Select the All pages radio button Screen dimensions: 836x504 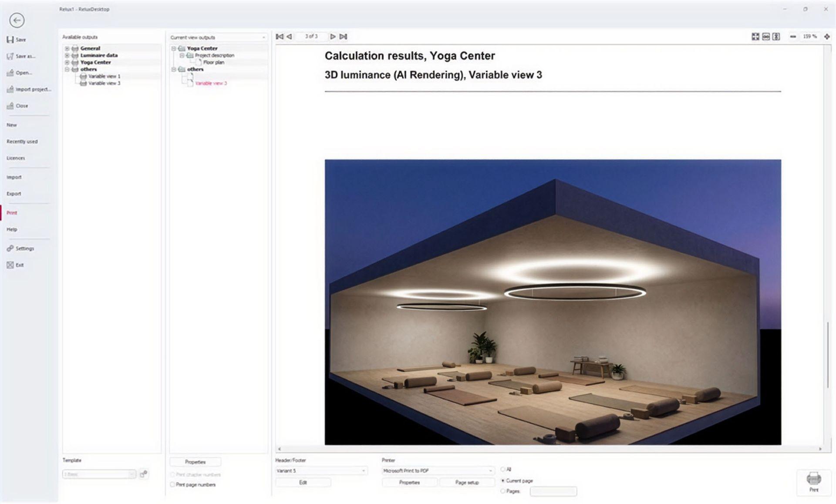502,469
